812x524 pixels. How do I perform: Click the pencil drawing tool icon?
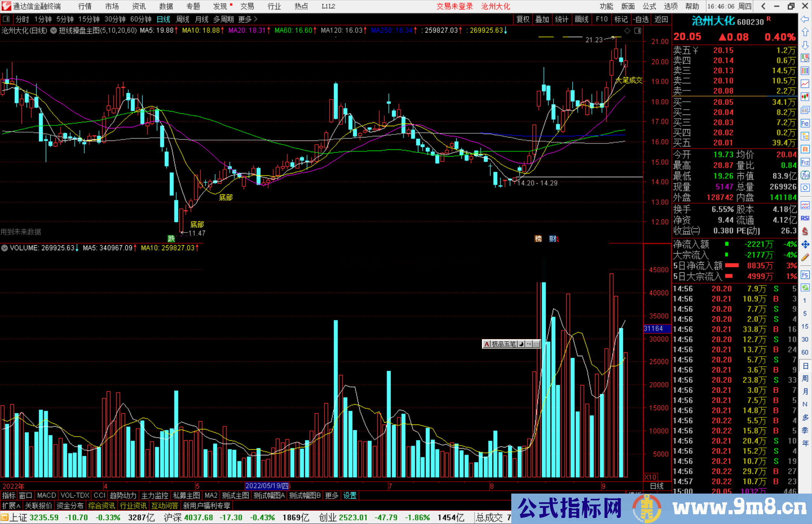pos(805,257)
